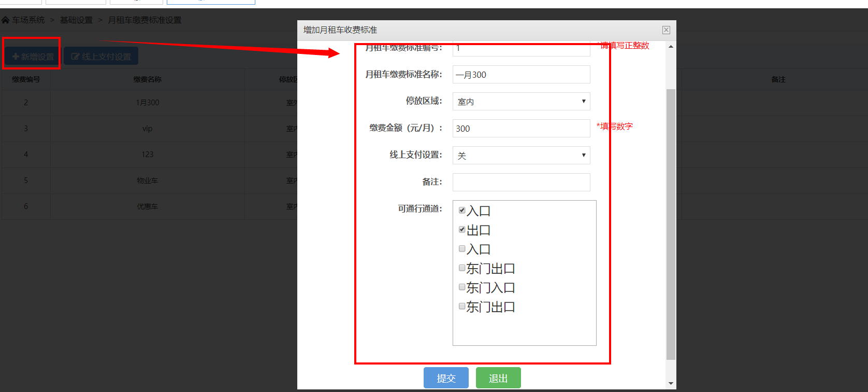This screenshot has width=868, height=392.
Task: Click 缴费编号 cell with value 6
Action: click(x=26, y=206)
